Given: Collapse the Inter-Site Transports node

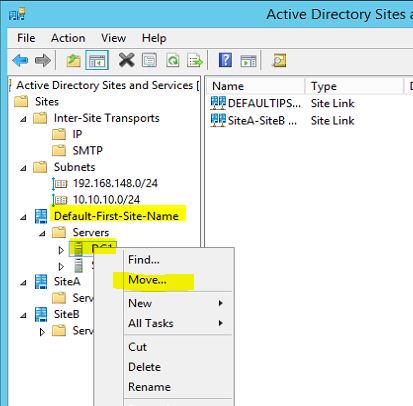Looking at the screenshot, I should point(23,119).
